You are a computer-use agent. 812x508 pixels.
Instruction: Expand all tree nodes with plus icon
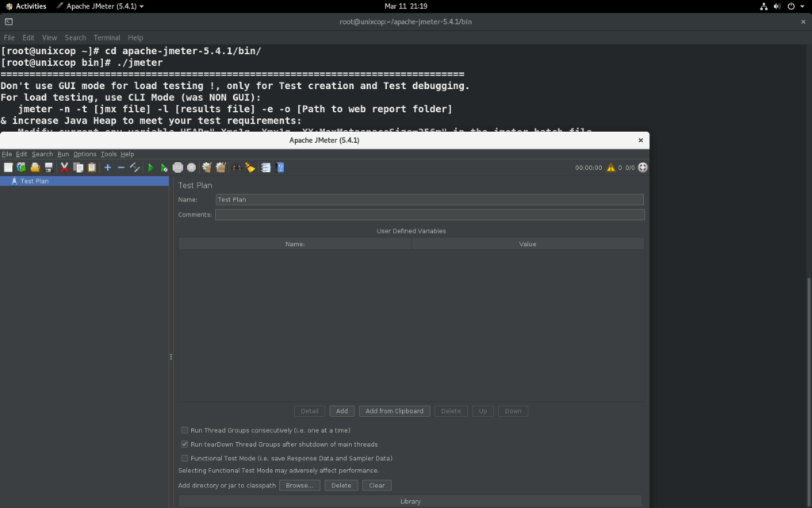coord(108,167)
